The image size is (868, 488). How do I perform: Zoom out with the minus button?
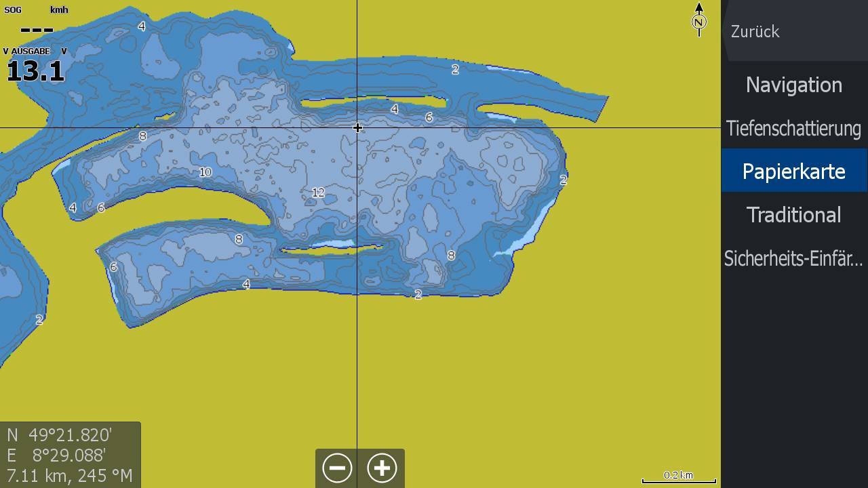(337, 468)
